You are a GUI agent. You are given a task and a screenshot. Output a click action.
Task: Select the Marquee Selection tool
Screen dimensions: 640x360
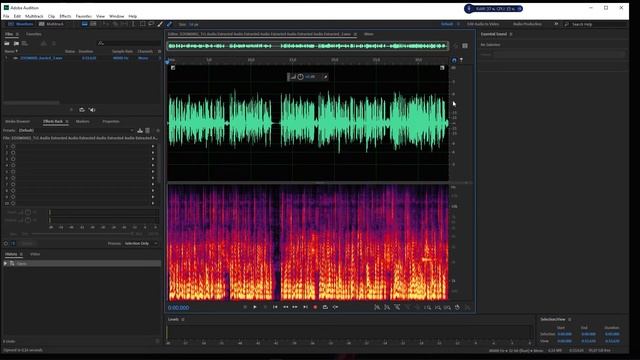point(142,24)
